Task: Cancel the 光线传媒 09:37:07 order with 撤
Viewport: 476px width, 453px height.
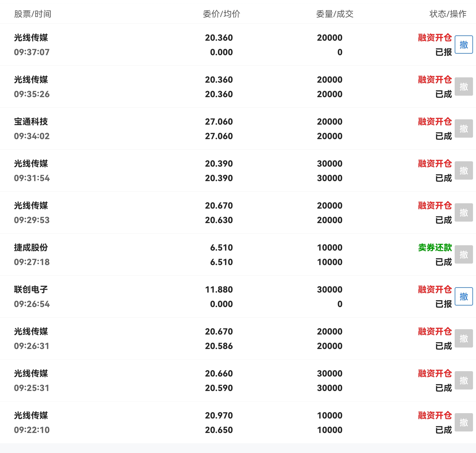Action: (x=464, y=45)
